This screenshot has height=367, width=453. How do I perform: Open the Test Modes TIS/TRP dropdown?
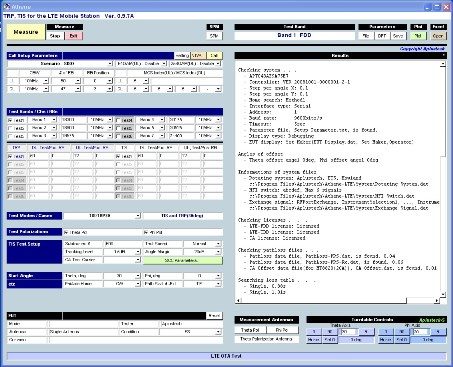[138, 216]
